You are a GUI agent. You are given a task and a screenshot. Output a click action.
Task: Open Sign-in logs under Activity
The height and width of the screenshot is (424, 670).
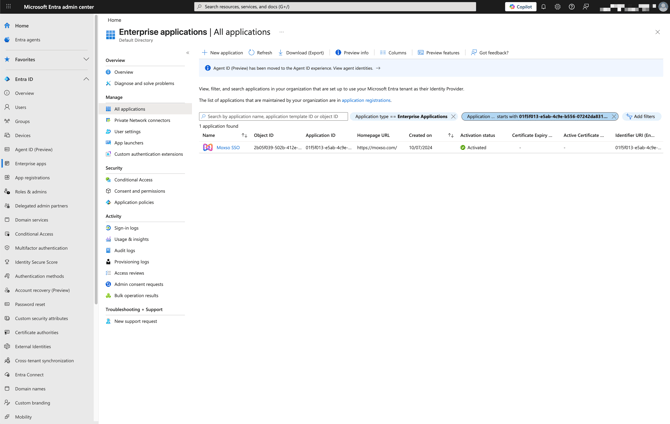[126, 228]
